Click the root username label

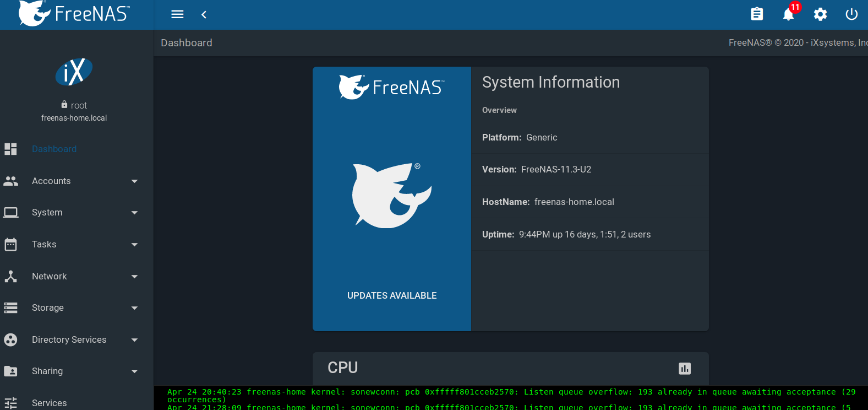tap(79, 105)
